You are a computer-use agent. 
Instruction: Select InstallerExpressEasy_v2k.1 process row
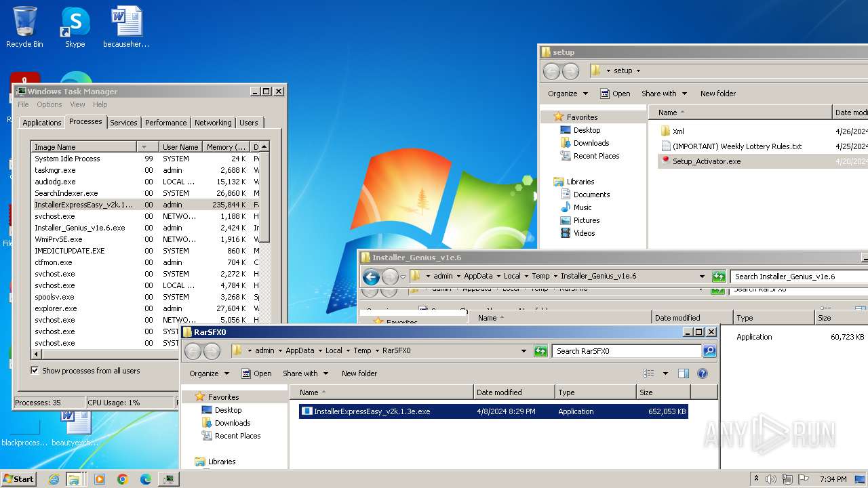tap(145, 204)
